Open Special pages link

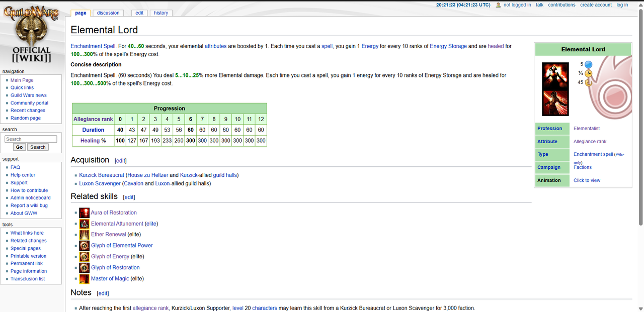point(26,249)
